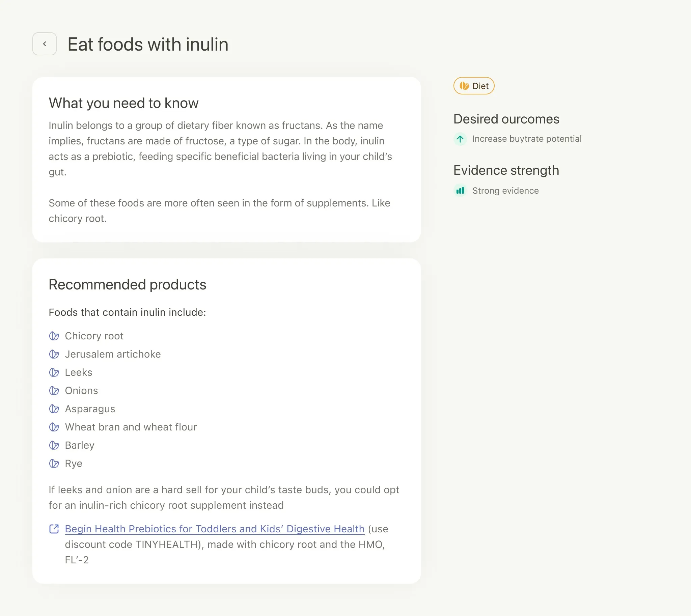Click the leaf icon inside the Diet badge
This screenshot has width=691, height=616.
click(465, 86)
